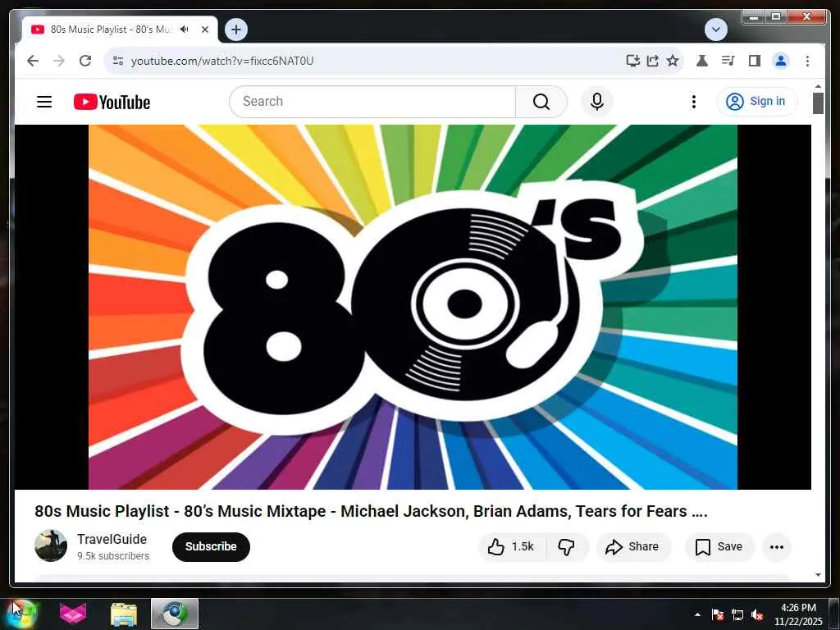This screenshot has width=840, height=630.
Task: Save the video to a playlist
Action: pyautogui.click(x=719, y=546)
